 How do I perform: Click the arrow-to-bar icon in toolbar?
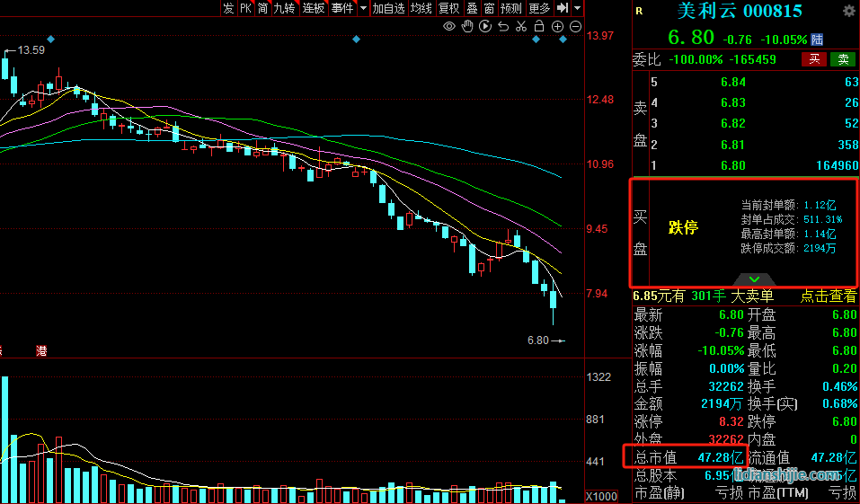click(x=563, y=8)
